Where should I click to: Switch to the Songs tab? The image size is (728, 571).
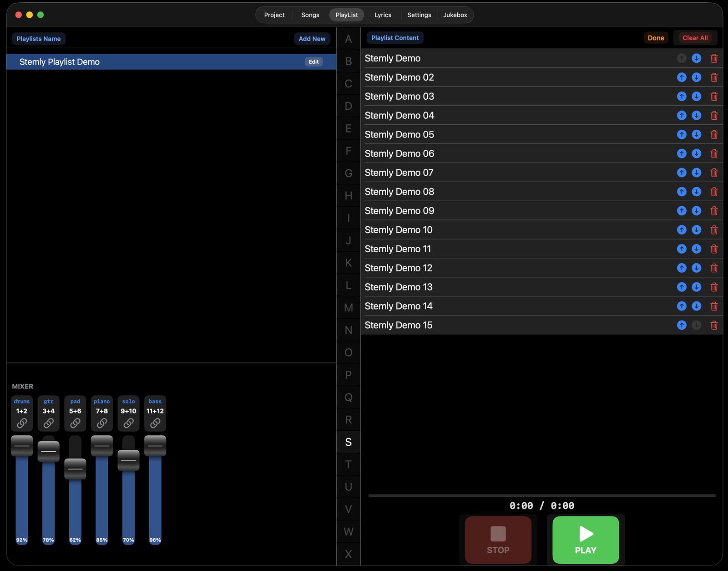point(310,15)
